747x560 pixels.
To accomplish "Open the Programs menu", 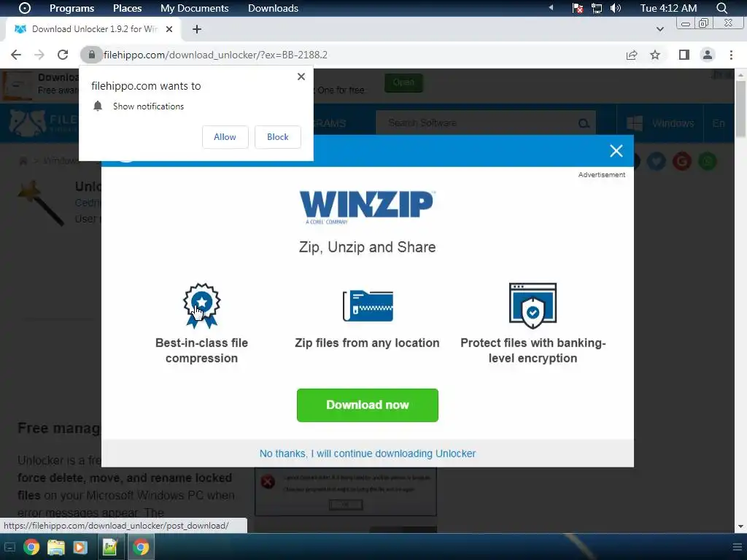I will pyautogui.click(x=71, y=8).
